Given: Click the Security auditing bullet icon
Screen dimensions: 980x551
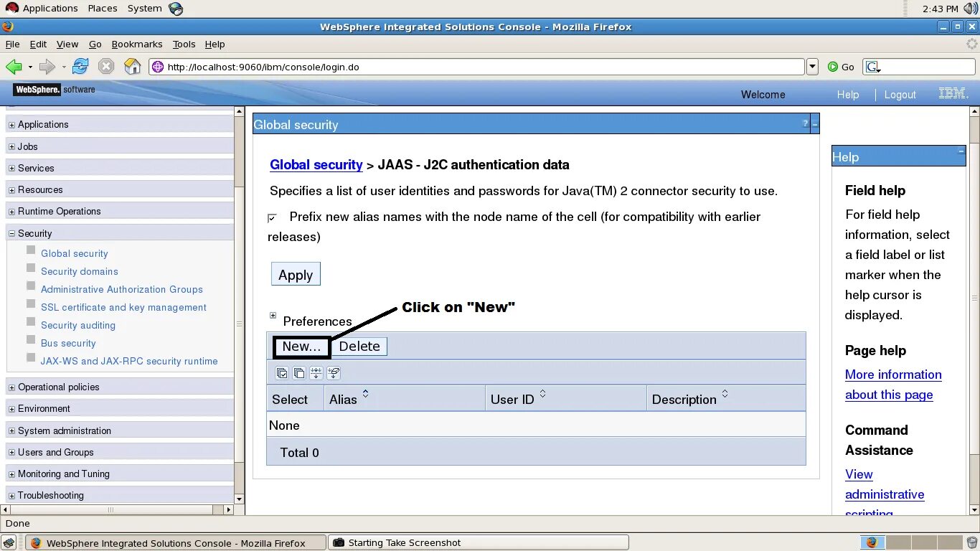Looking at the screenshot, I should click(x=31, y=321).
